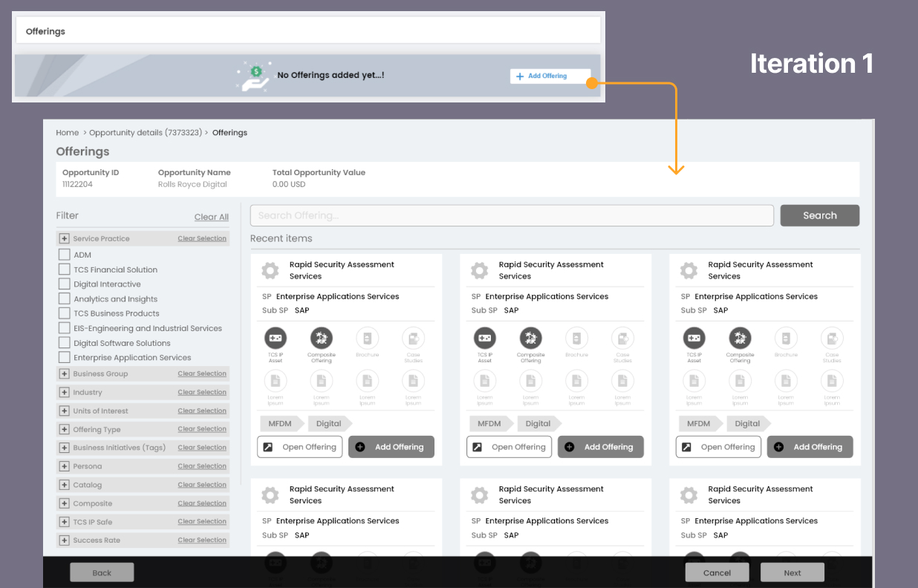Check the ADM filter checkbox
The height and width of the screenshot is (588, 918).
64,255
